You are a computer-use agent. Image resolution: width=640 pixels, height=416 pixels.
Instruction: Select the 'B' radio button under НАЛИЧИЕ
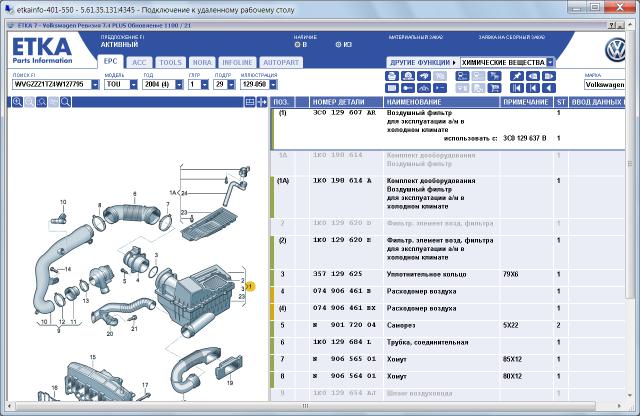click(x=297, y=44)
